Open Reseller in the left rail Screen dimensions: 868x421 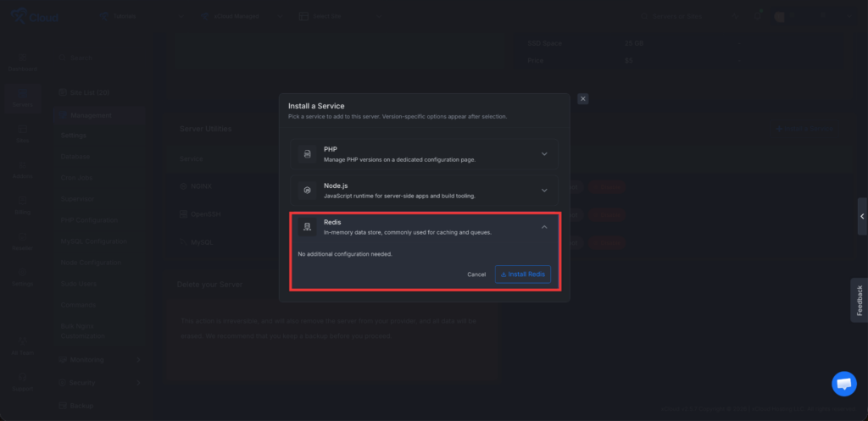click(x=23, y=241)
